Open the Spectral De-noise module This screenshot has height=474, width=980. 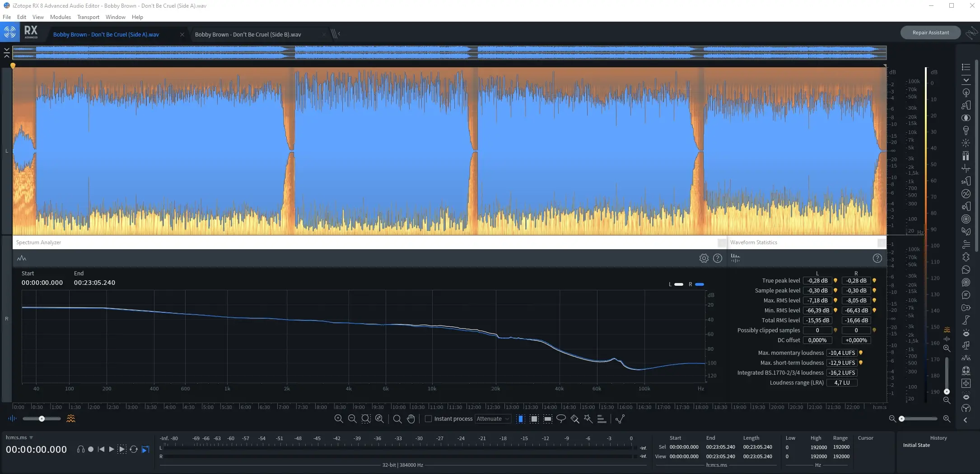[x=966, y=358]
